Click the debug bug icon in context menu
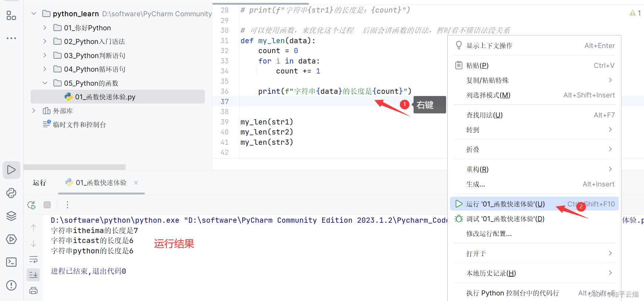Viewport: 644px width, 301px height. pyautogui.click(x=459, y=219)
